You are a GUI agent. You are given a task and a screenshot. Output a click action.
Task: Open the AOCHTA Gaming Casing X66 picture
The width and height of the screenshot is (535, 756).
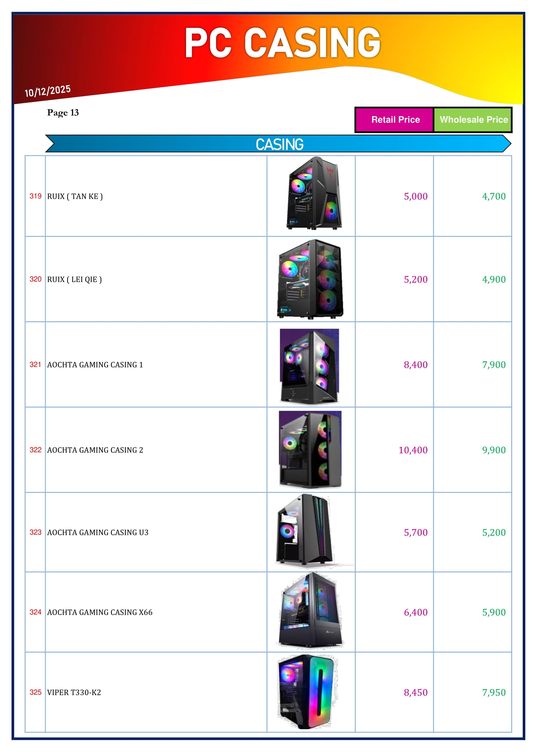[310, 611]
